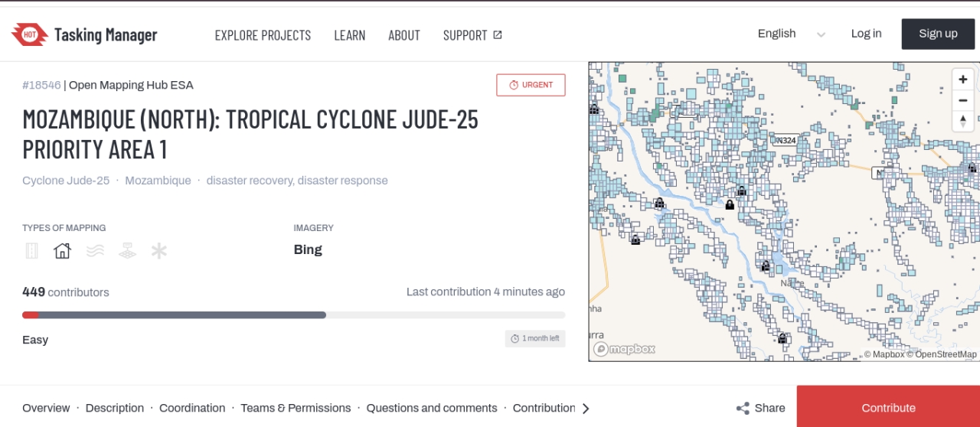
Task: Zoom in on the map
Action: pos(963,80)
